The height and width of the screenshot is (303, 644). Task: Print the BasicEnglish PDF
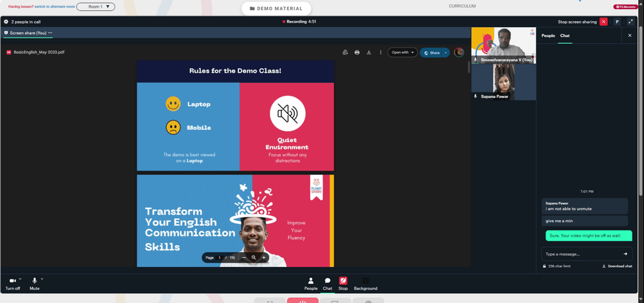[357, 53]
